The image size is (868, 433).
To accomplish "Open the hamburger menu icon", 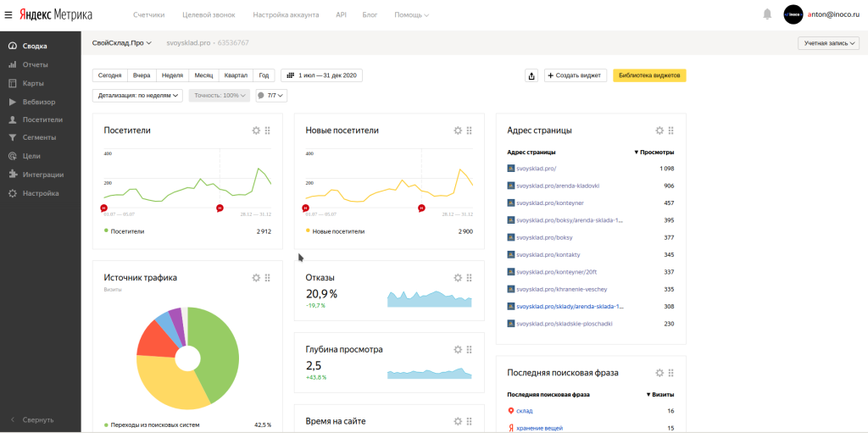I will (x=8, y=14).
